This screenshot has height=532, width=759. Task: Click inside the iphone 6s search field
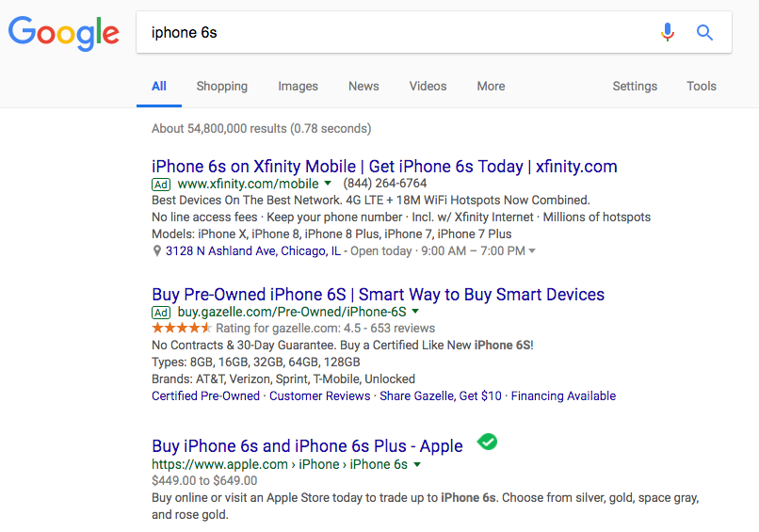[x=397, y=32]
